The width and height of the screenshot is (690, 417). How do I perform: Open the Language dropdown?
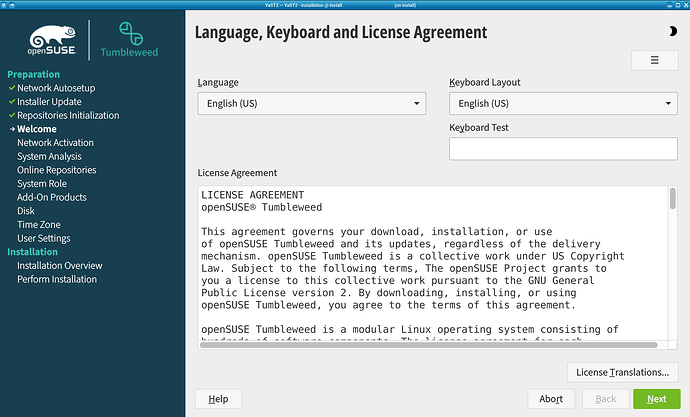click(312, 103)
